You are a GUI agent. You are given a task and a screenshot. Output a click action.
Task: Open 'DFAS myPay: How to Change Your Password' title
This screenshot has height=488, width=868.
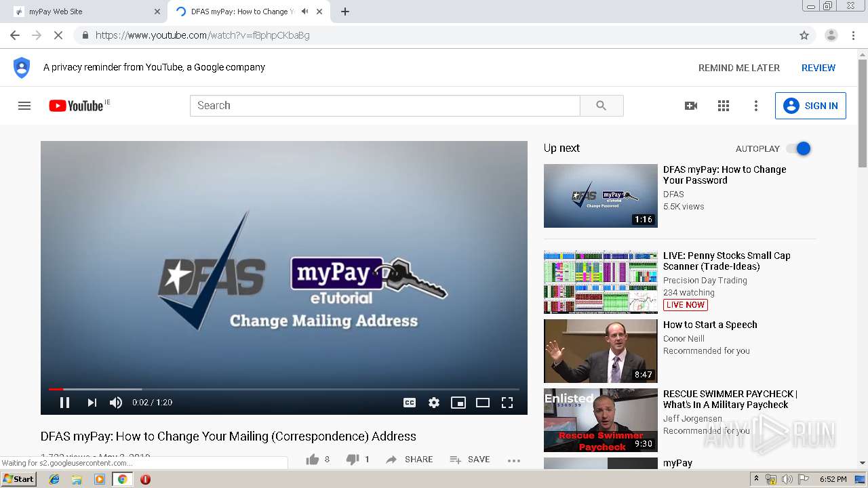(725, 175)
